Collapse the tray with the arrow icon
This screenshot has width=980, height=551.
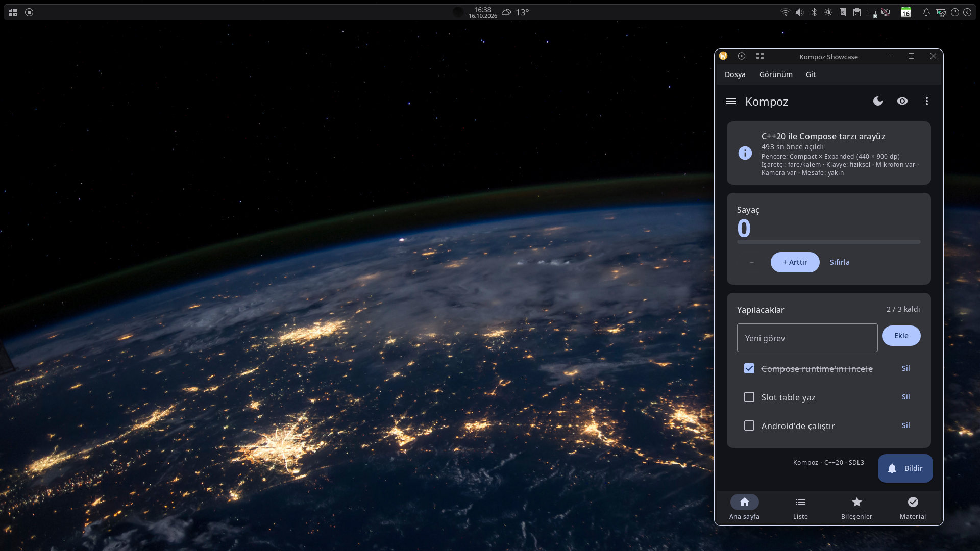click(x=967, y=12)
